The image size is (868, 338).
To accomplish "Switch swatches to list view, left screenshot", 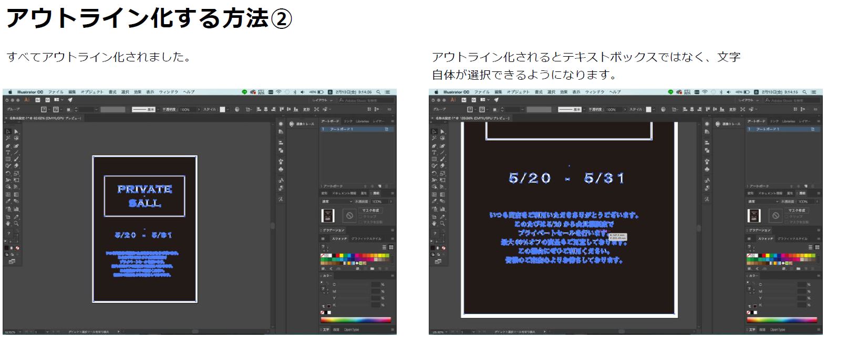I will (x=385, y=247).
